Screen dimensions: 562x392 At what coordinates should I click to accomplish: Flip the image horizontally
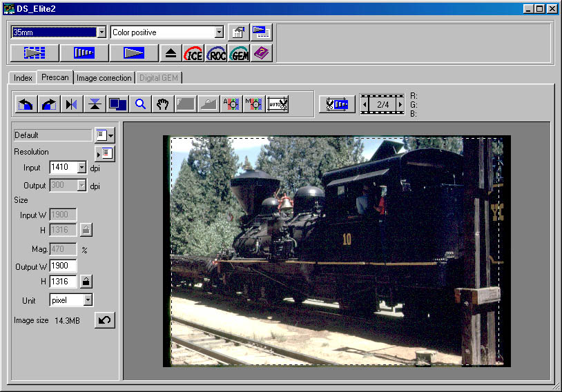point(72,104)
